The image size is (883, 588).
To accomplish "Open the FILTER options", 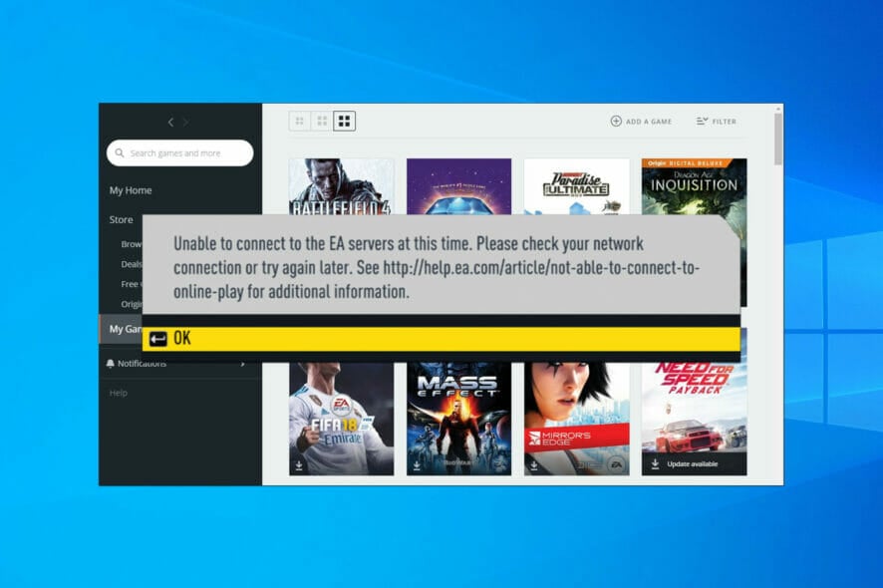I will (717, 122).
